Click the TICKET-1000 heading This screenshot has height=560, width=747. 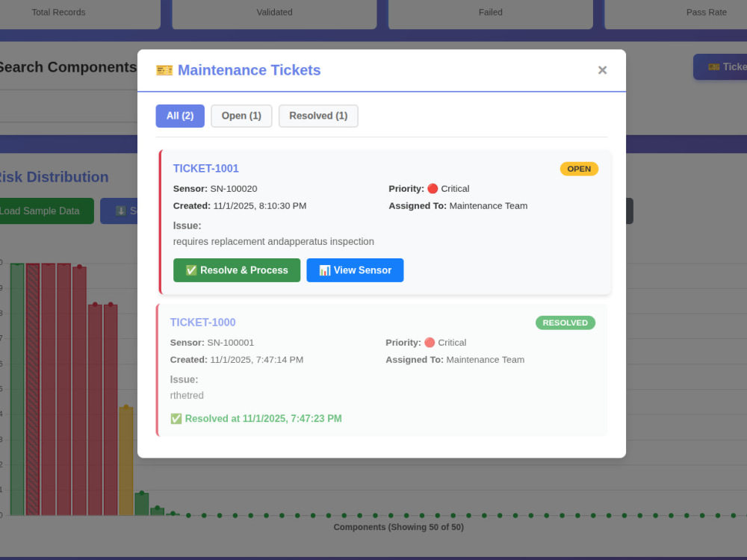pyautogui.click(x=203, y=323)
